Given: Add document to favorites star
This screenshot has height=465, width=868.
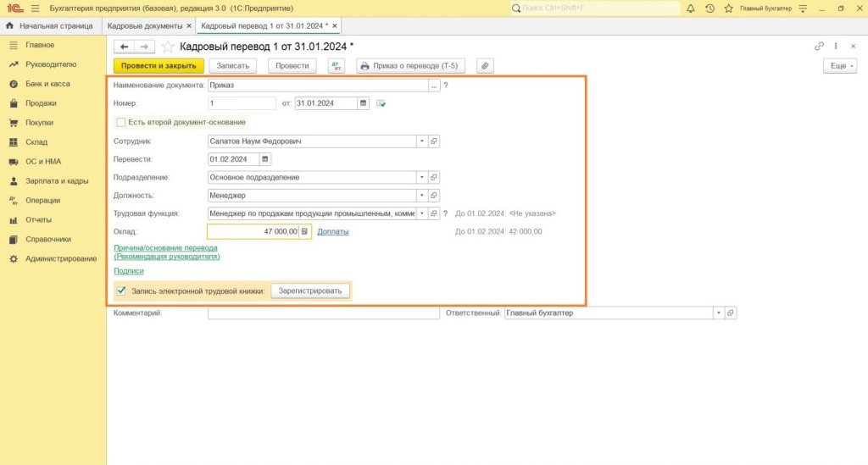Looking at the screenshot, I should pos(168,47).
